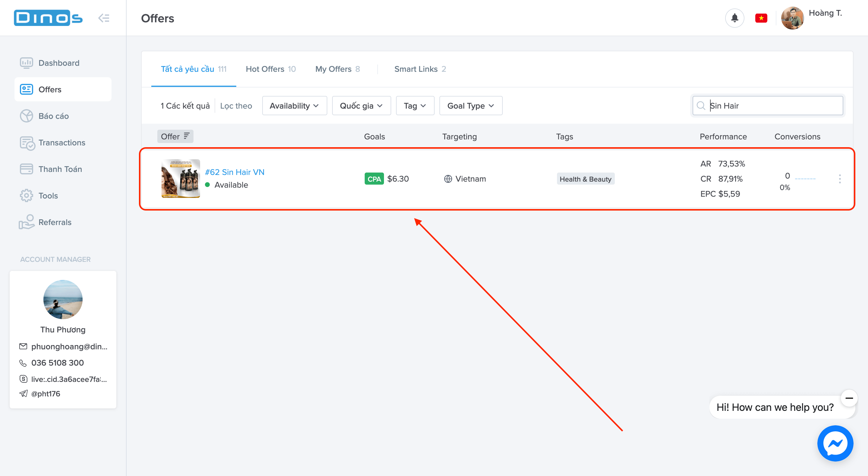This screenshot has width=868, height=476.
Task: Switch to the Hot Offers tab
Action: point(271,69)
